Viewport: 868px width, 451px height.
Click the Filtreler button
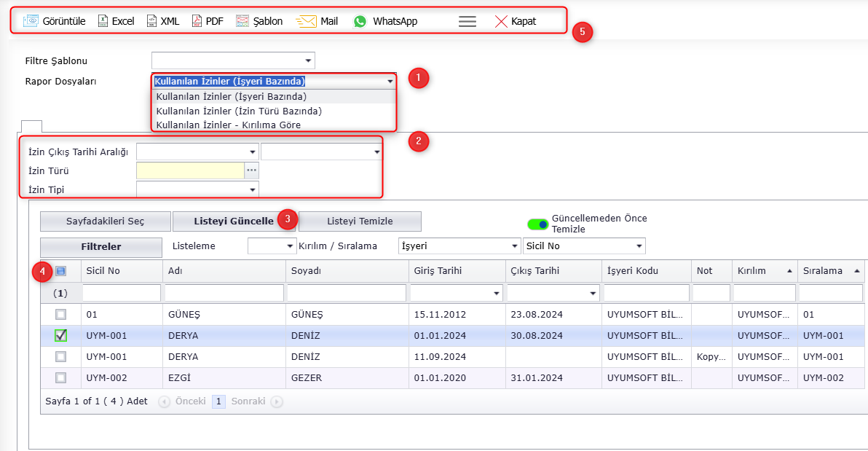(101, 247)
